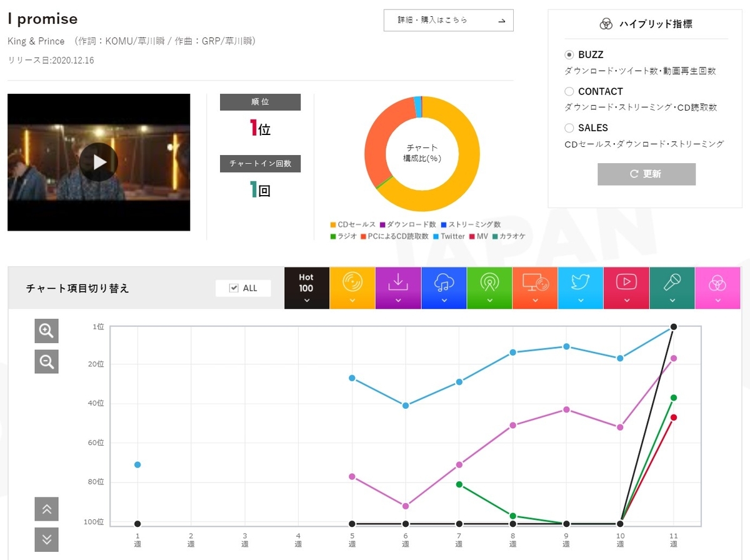Click the I promise song title
Image resolution: width=750 pixels, height=560 pixels.
(42, 19)
